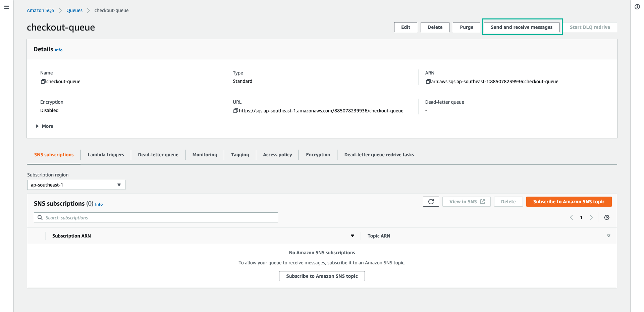Screen dimensions: 644x312
Task: Open the Tagging tab
Action: [x=240, y=155]
